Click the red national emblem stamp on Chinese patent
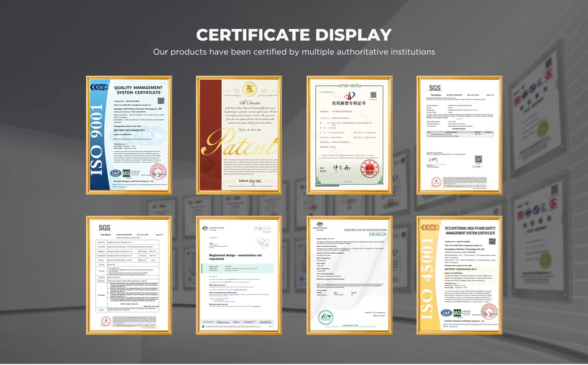 370,170
